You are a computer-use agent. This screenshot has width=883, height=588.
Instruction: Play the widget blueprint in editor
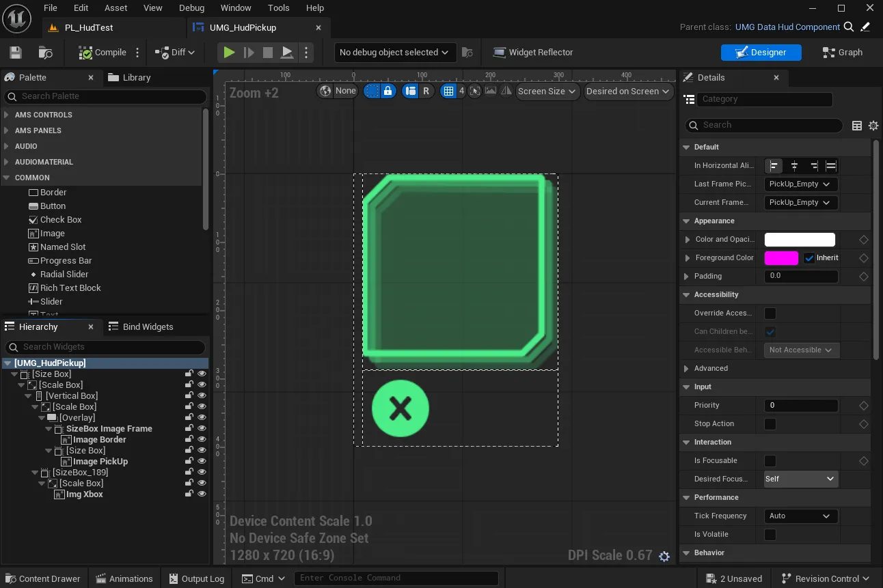coord(229,52)
